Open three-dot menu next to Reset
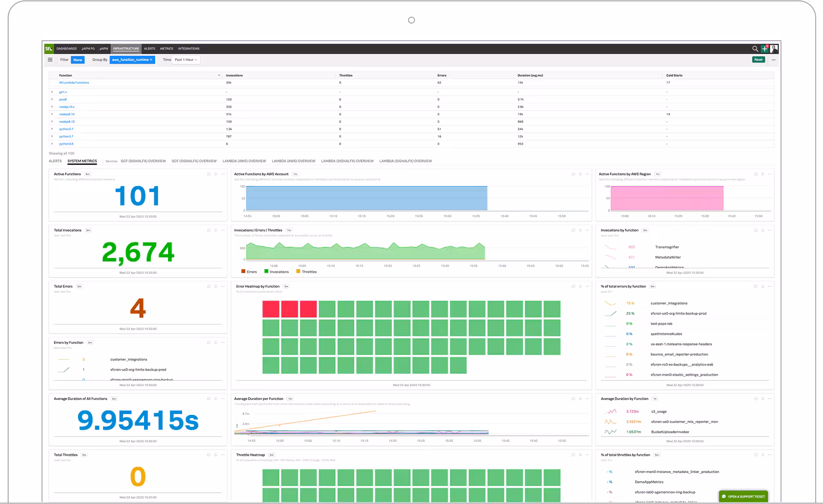The height and width of the screenshot is (504, 823). click(774, 60)
